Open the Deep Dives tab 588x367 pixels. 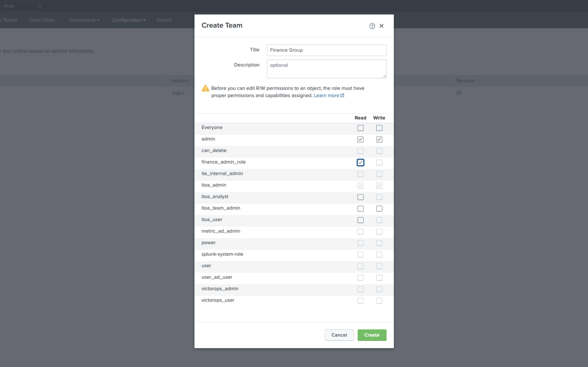click(x=42, y=20)
